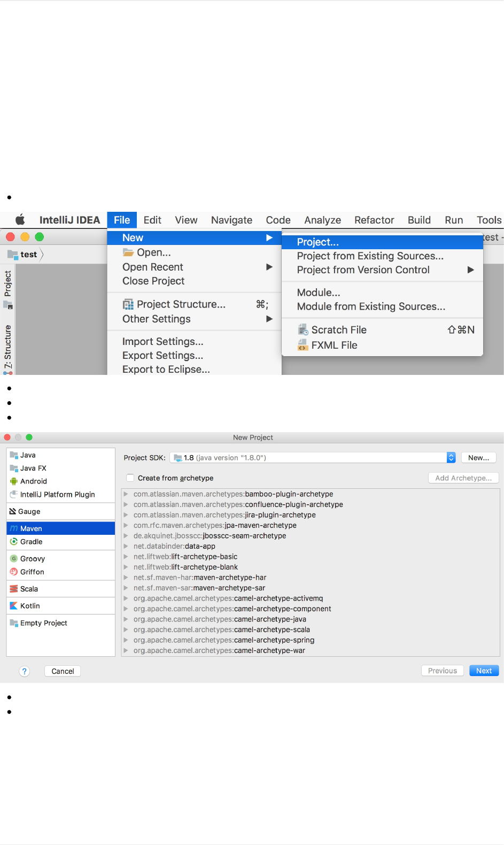Open the Edit menu

click(x=152, y=220)
